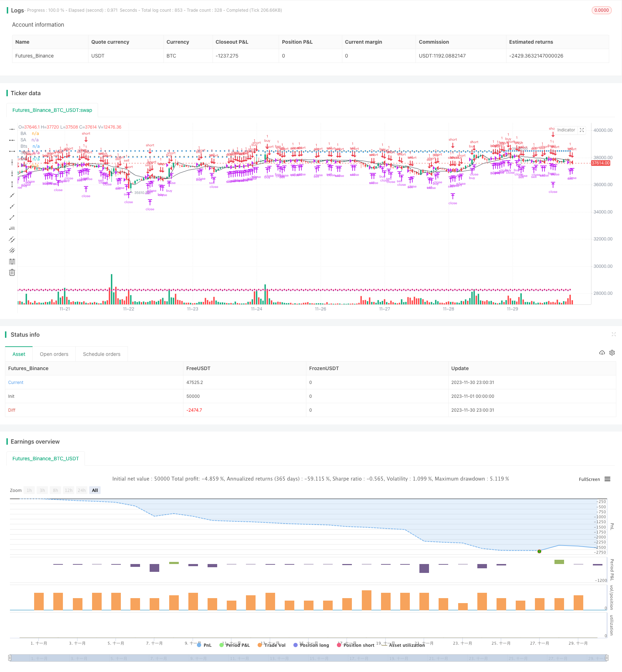Viewport: 622px width, 672px height.
Task: Select the horizontal segment drawing tool
Action: point(12,151)
